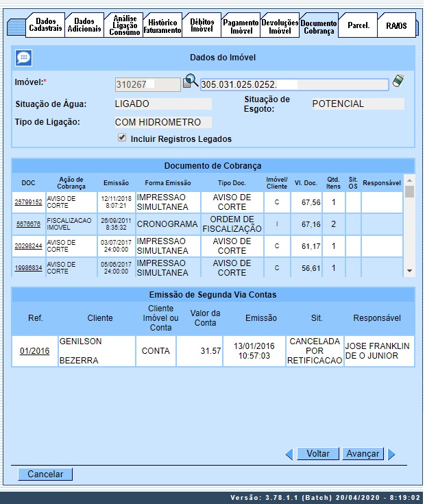Open document link 25799152

[x=29, y=202]
